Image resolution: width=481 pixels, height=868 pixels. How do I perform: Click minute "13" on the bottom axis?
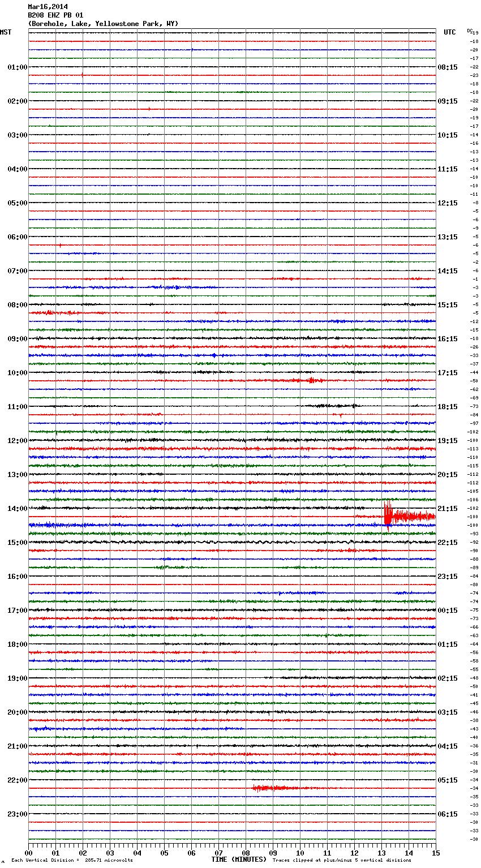[382, 853]
